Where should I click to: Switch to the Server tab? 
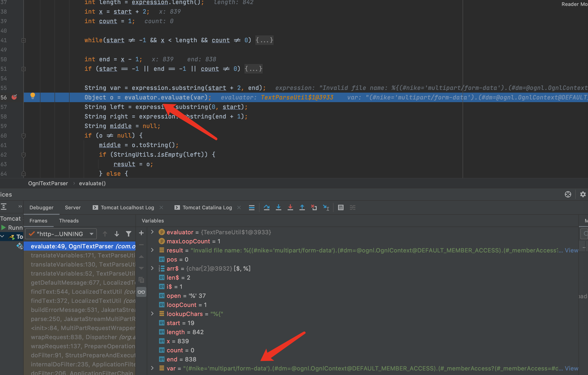click(x=73, y=207)
